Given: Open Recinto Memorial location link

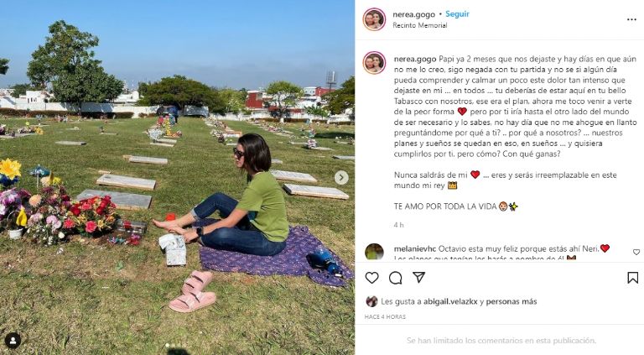Looking at the screenshot, I should (x=420, y=25).
